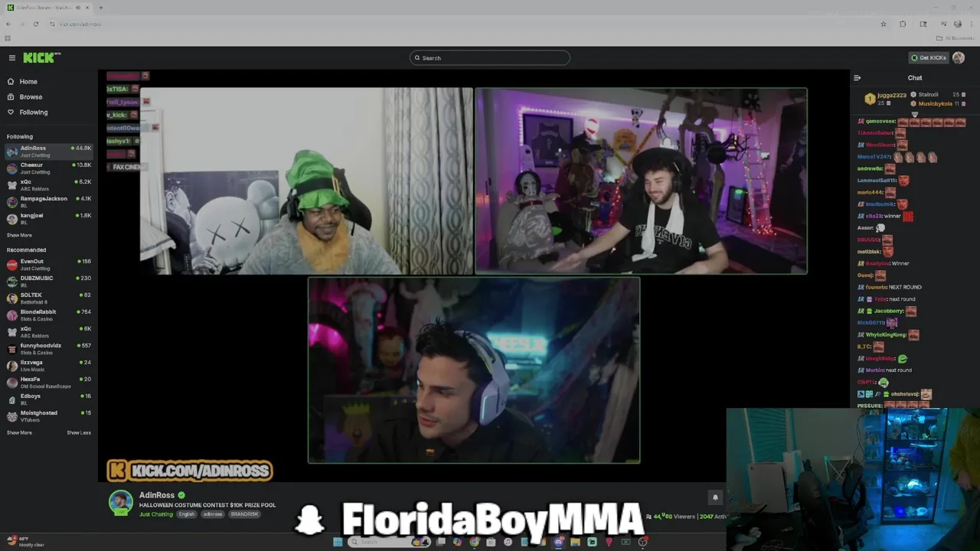Click Stainxii on chat leaderboard

click(928, 95)
